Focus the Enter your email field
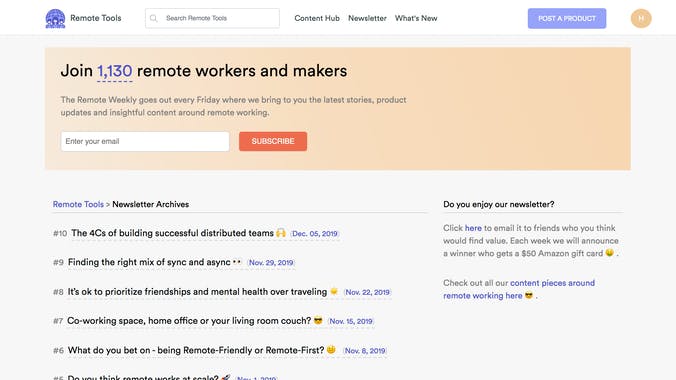The height and width of the screenshot is (380, 676). pos(145,141)
